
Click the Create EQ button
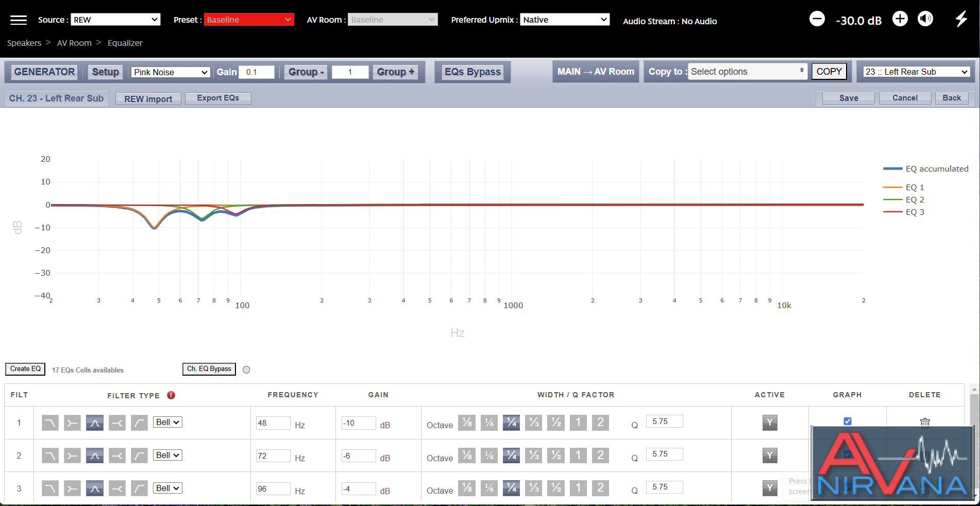25,369
